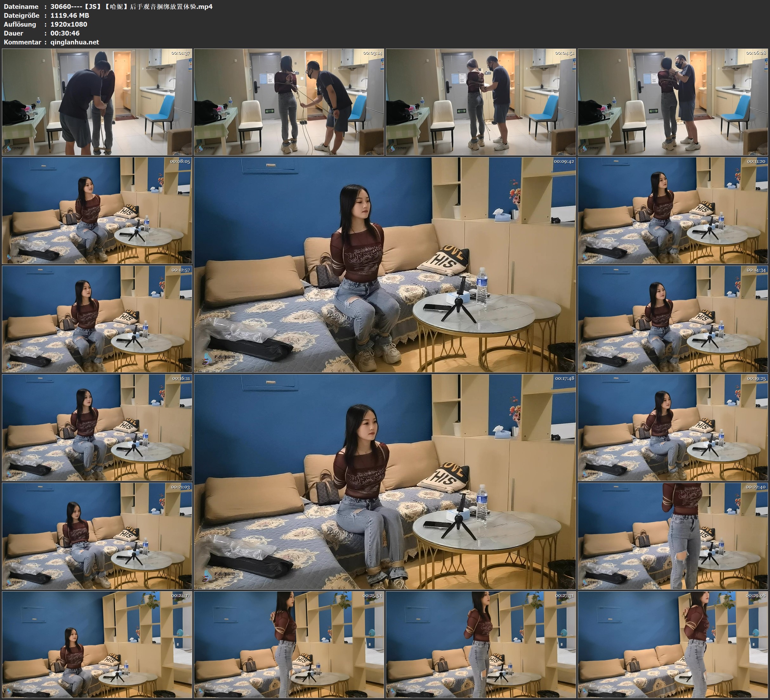Click the last frame at 00:29:08

coord(673,644)
